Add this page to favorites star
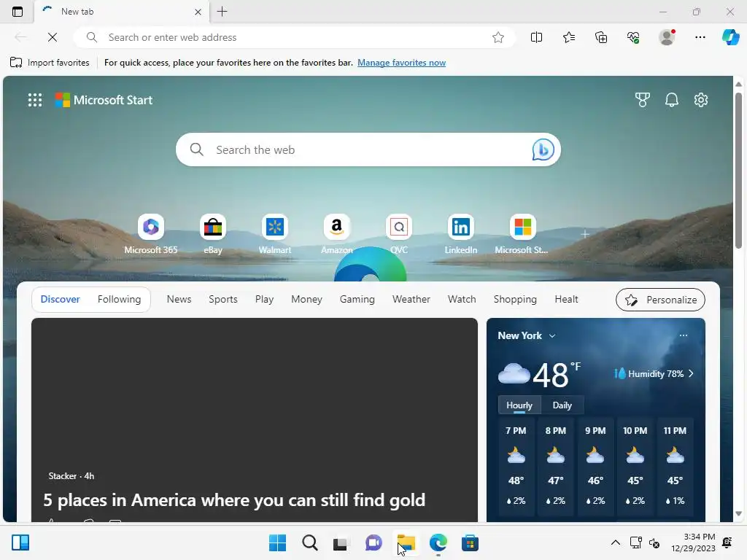This screenshot has width=747, height=560. 498,37
